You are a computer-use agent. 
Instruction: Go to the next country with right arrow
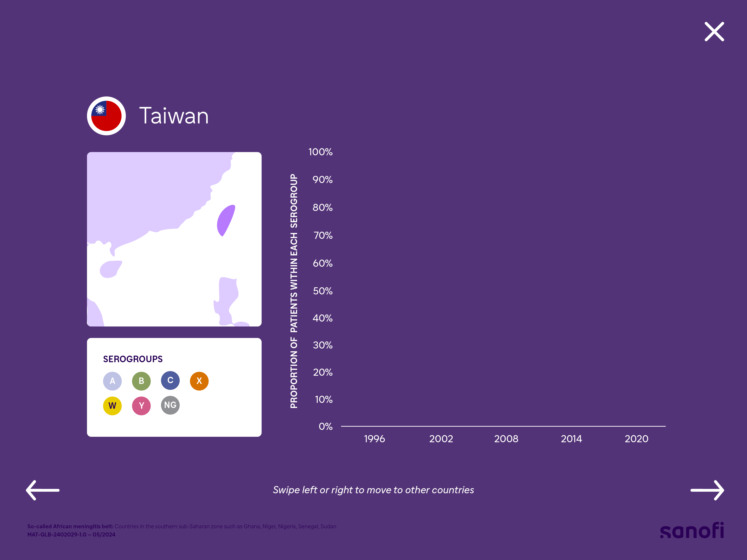coord(707,490)
